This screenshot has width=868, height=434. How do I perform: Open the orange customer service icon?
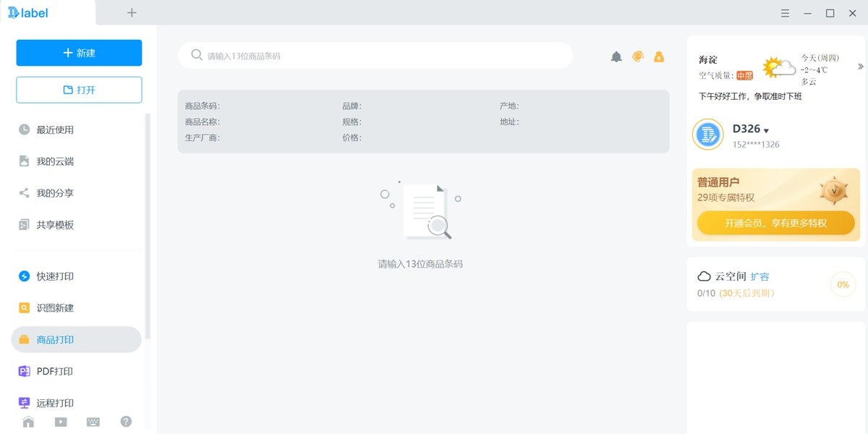click(637, 56)
